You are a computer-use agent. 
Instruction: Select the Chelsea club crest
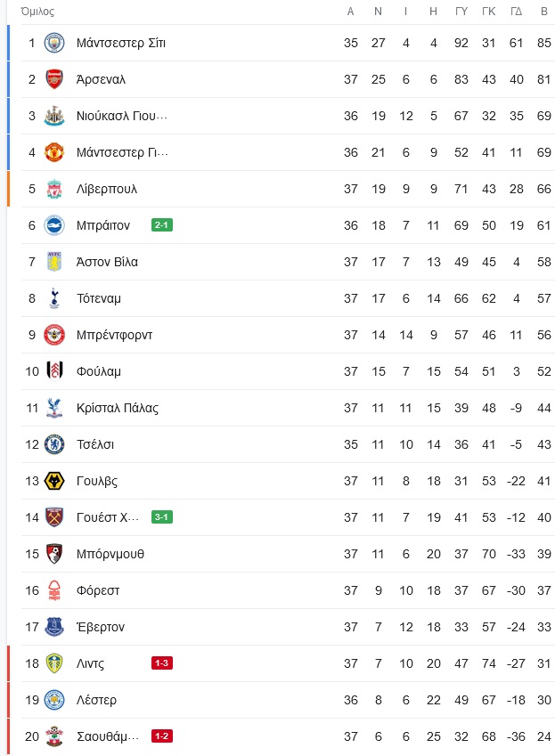(x=54, y=444)
